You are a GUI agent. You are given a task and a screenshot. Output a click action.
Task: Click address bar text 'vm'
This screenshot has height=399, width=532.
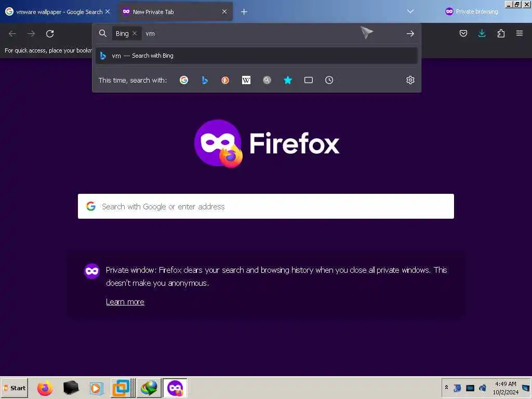(x=150, y=34)
